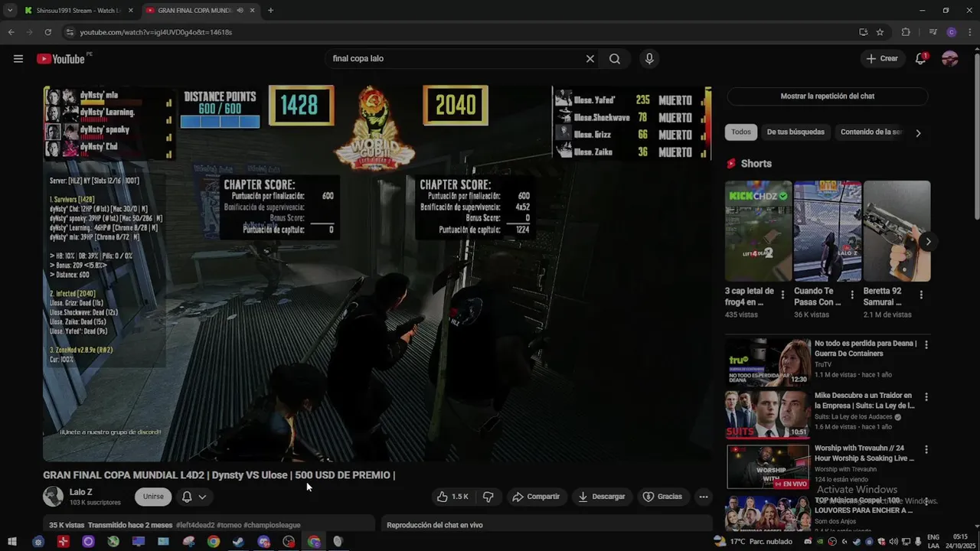Image resolution: width=980 pixels, height=551 pixels.
Task: Bookmark this page with the star
Action: 880,32
